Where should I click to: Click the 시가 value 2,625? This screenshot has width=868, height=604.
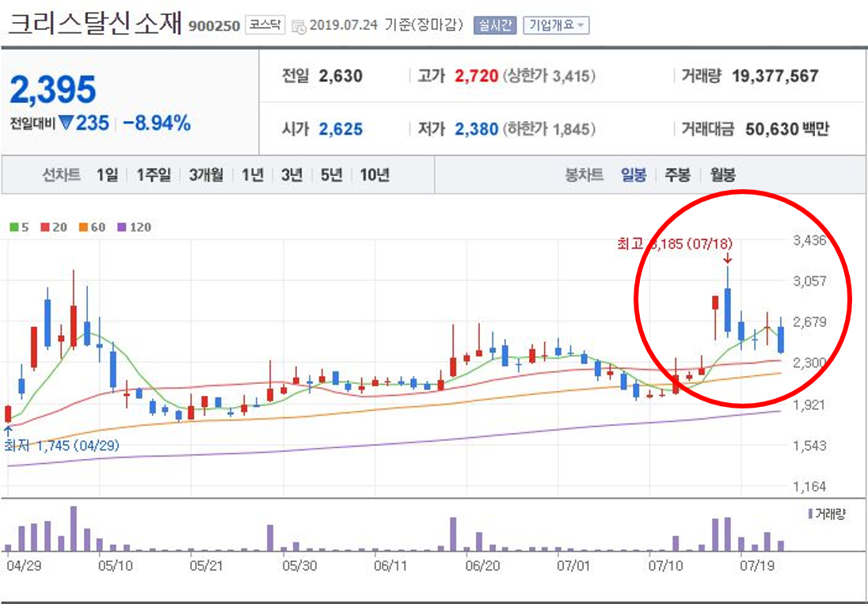tap(341, 130)
